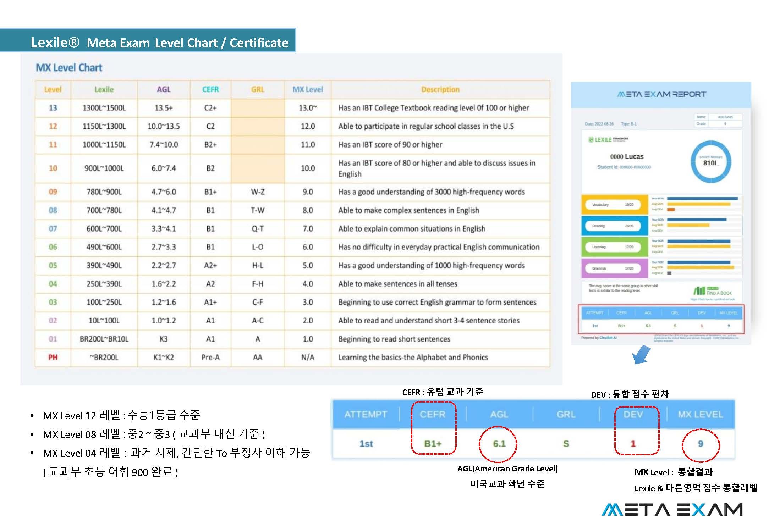Image resolution: width=769 pixels, height=532 pixels.
Task: Click the 'MX Level 08 레벨' bullet line
Action: point(154,434)
